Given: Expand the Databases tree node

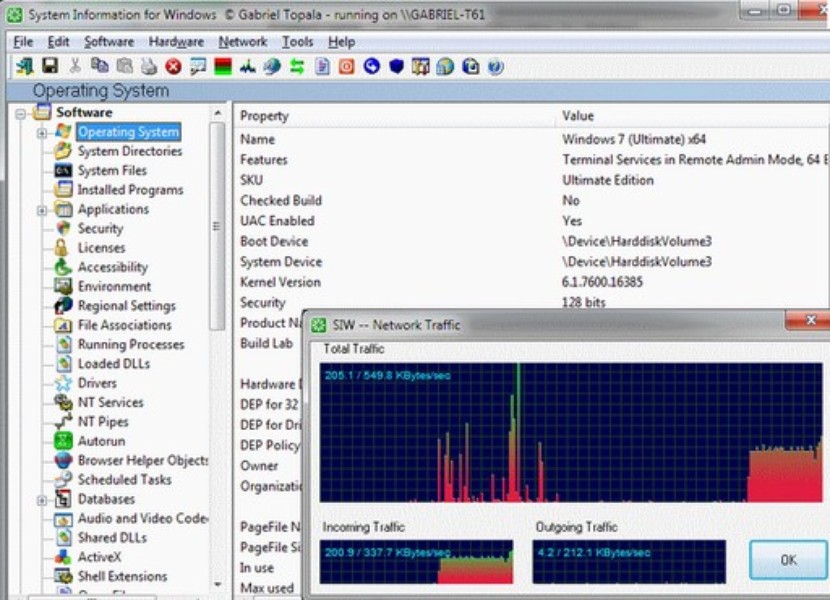Looking at the screenshot, I should 42,500.
